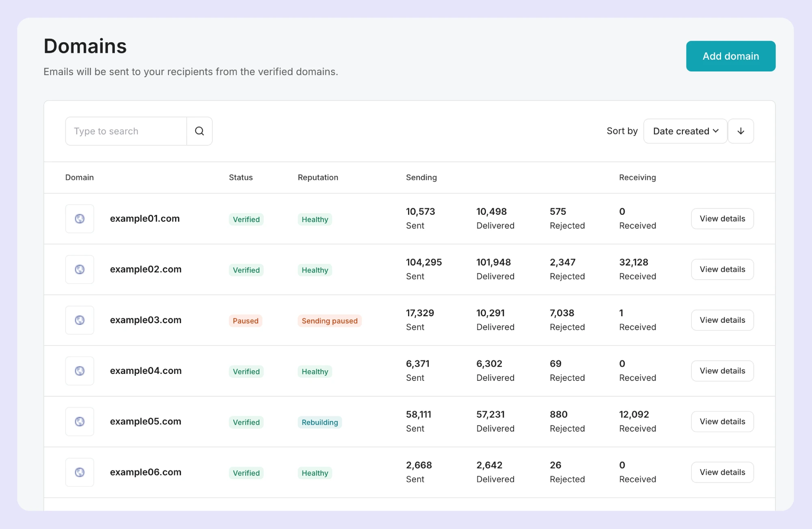View details for example06.com
The width and height of the screenshot is (812, 529).
[722, 473]
